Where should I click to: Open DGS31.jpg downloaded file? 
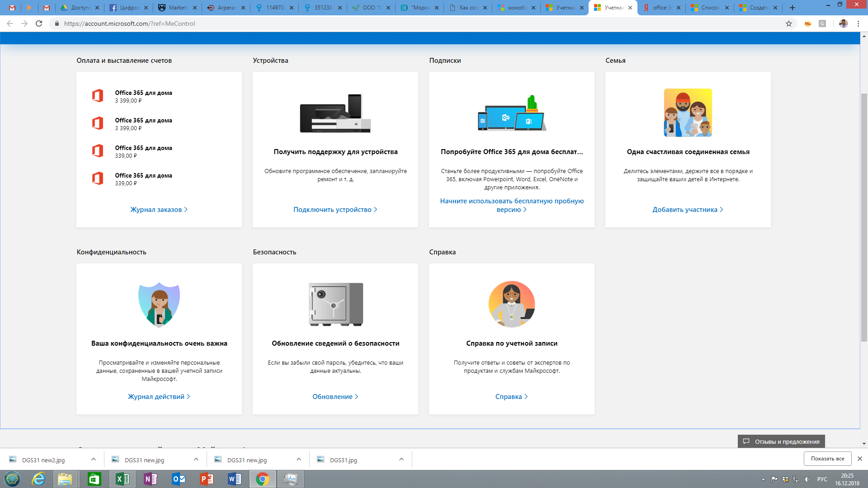pyautogui.click(x=343, y=460)
